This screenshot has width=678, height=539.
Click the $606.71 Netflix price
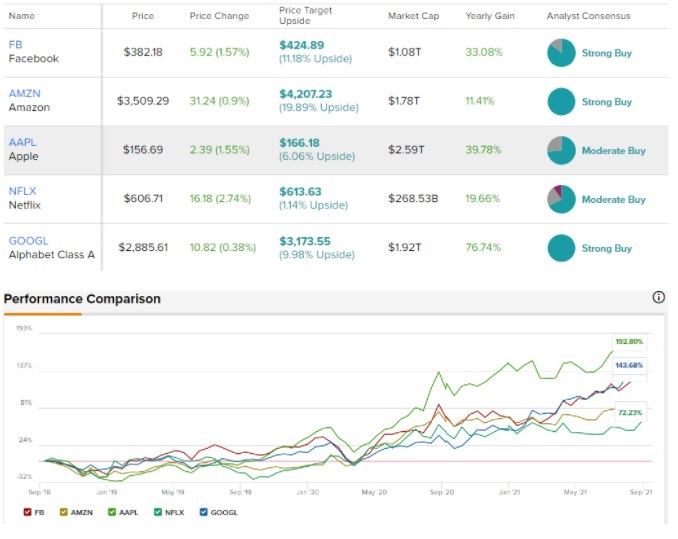(143, 199)
